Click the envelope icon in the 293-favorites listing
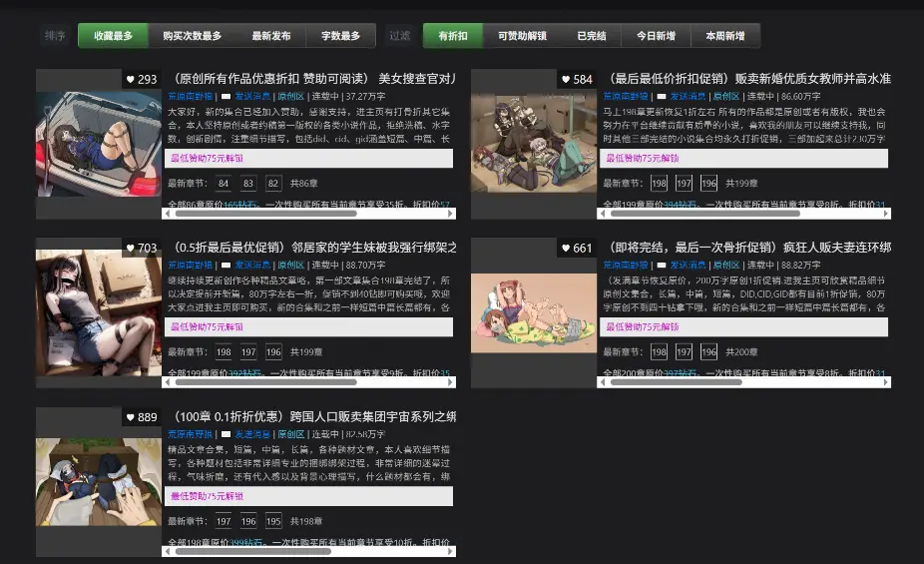The image size is (924, 564). coord(226,97)
